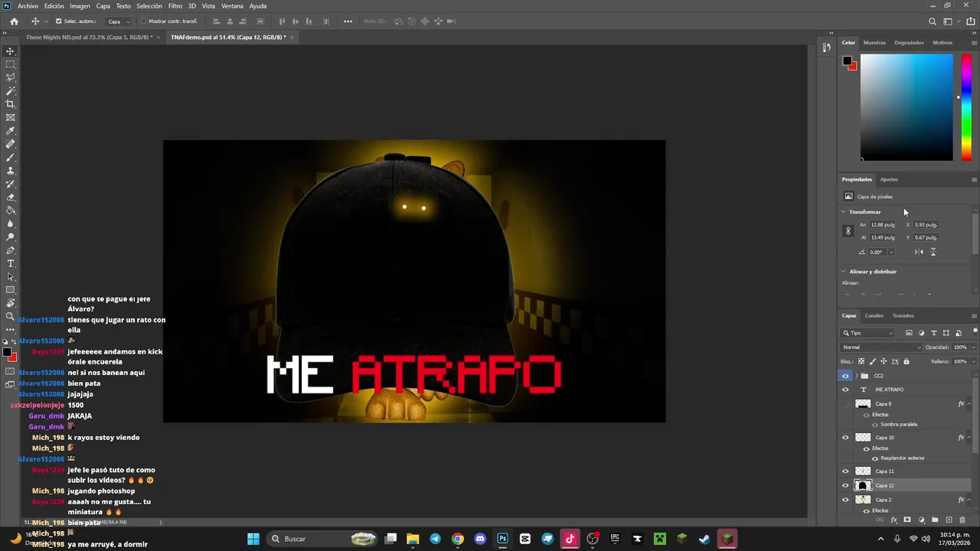This screenshot has height=551, width=980.
Task: Toggle Resplandor exterior effect visibility
Action: click(x=875, y=458)
